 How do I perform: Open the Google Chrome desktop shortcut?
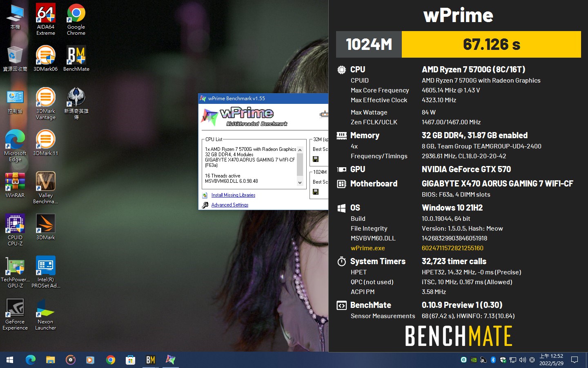click(x=76, y=19)
